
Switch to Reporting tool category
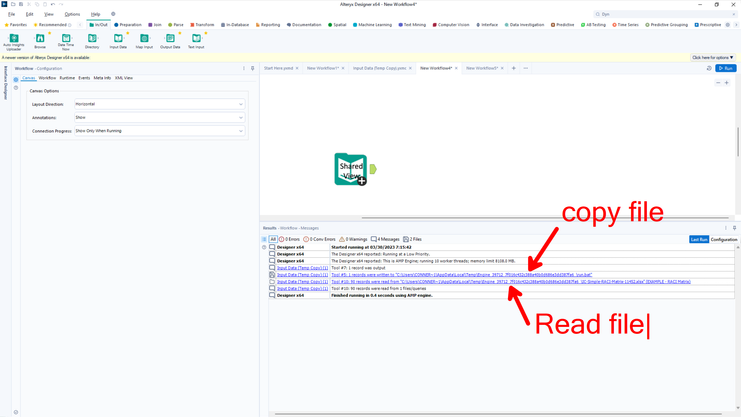(x=267, y=25)
